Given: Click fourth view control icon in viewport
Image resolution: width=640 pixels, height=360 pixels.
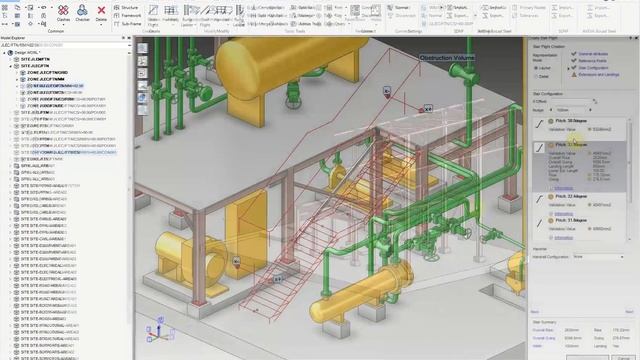Looking at the screenshot, I should point(142,85).
